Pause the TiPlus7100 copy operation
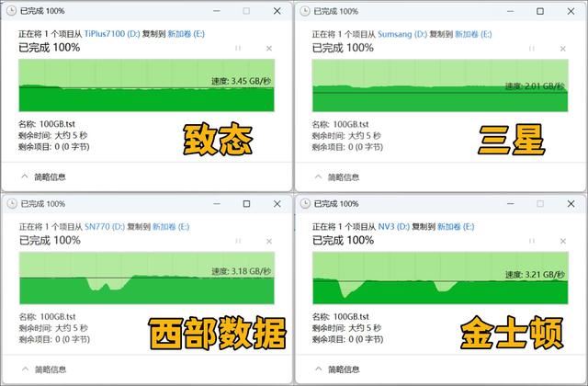This screenshot has height=386, width=588. 238,48
